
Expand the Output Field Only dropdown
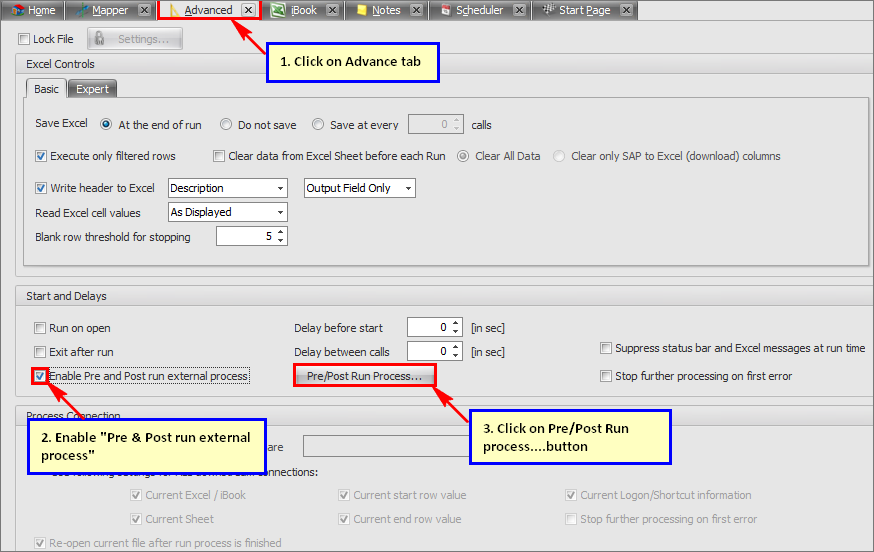(408, 188)
